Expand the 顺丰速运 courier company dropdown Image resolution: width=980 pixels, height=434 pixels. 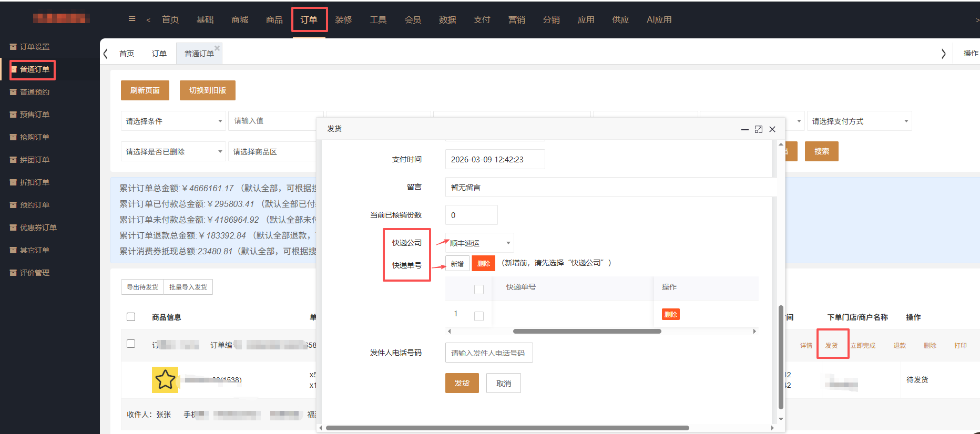click(x=479, y=243)
